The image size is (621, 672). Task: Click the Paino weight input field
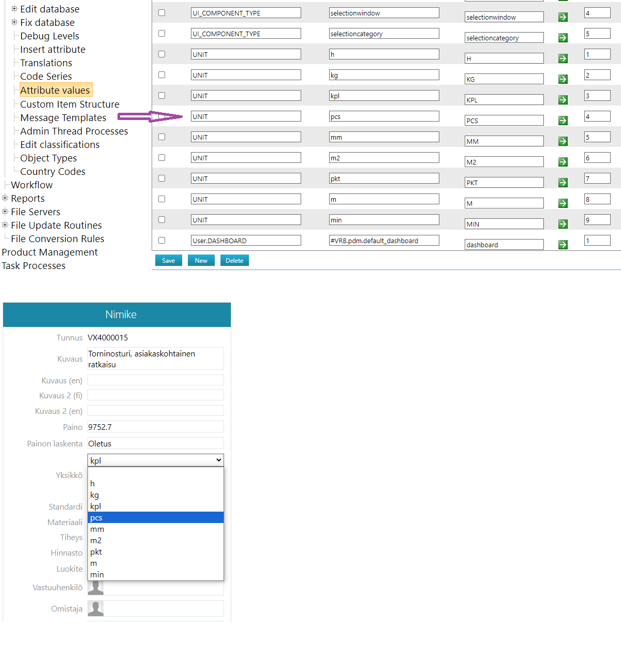155,427
